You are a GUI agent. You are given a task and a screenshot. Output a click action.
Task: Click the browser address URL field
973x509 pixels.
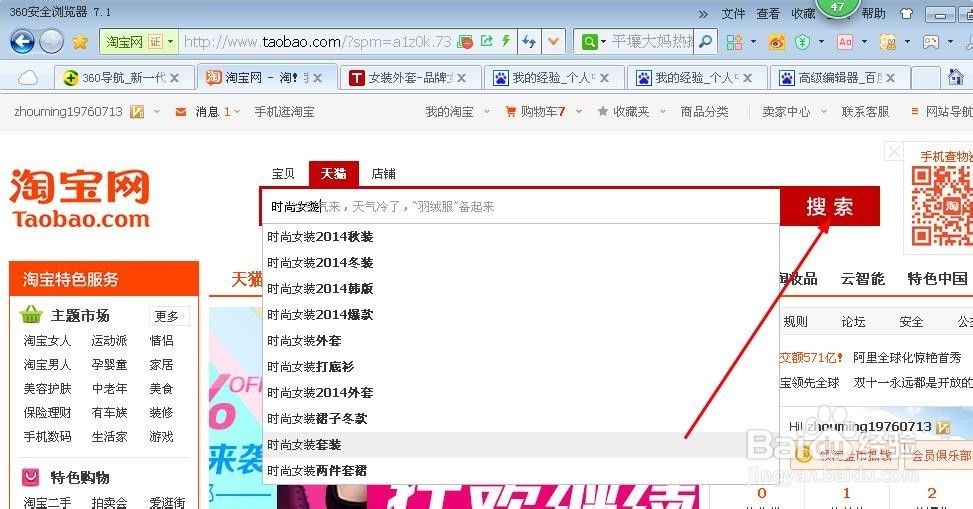pyautogui.click(x=318, y=42)
